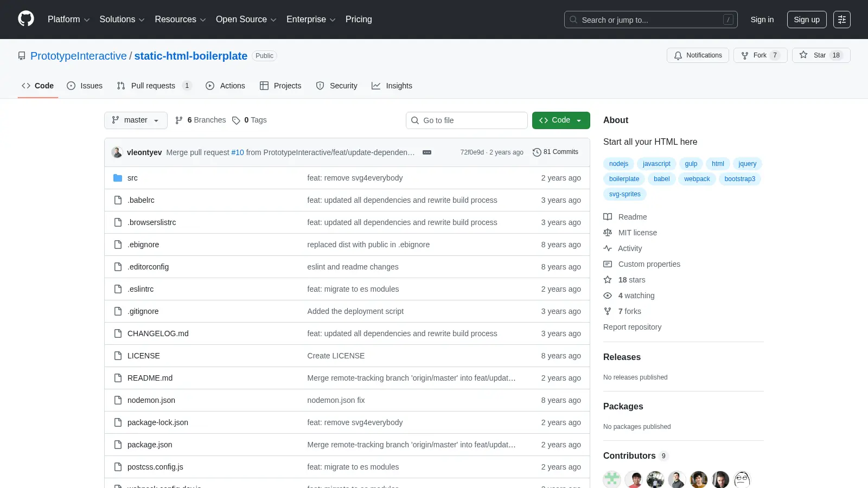Image resolution: width=868 pixels, height=488 pixels.
Task: Open PrototypeInteractive owner link
Action: click(x=79, y=56)
